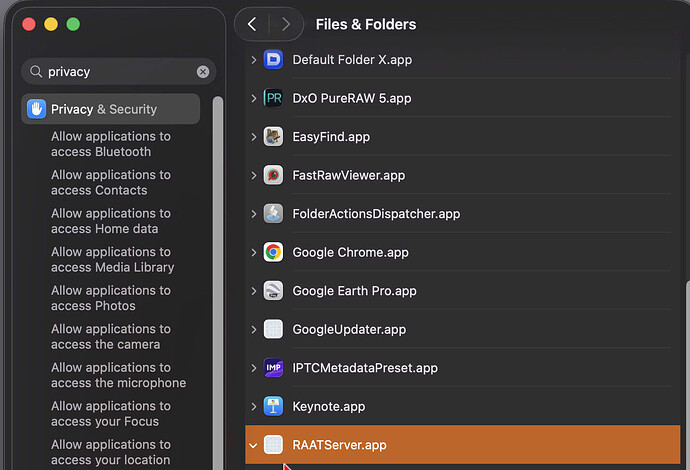Image resolution: width=690 pixels, height=470 pixels.
Task: Open Allow applications to access the microphone
Action: 118,375
